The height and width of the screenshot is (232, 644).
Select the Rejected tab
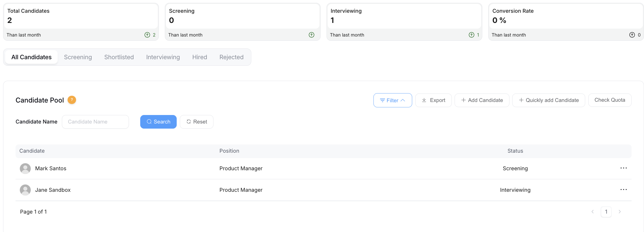point(231,57)
